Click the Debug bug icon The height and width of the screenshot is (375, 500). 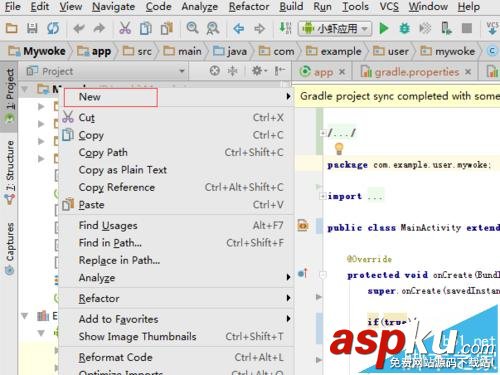(x=405, y=29)
